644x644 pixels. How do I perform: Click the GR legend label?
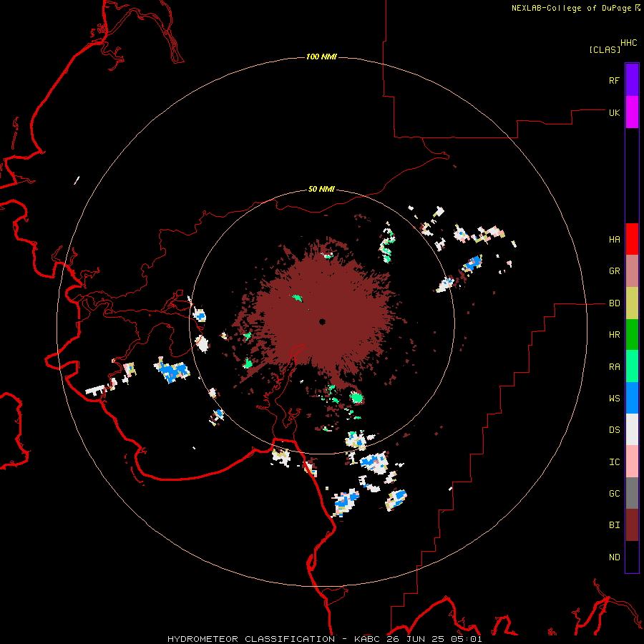pyautogui.click(x=614, y=271)
